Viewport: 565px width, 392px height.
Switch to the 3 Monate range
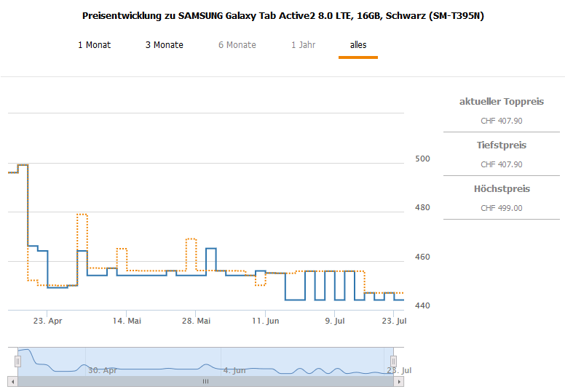pos(164,45)
